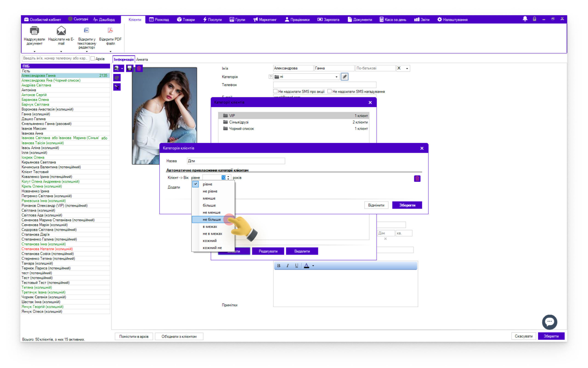588x368 pixels.
Task: Open the Послуги tab
Action: tap(212, 20)
